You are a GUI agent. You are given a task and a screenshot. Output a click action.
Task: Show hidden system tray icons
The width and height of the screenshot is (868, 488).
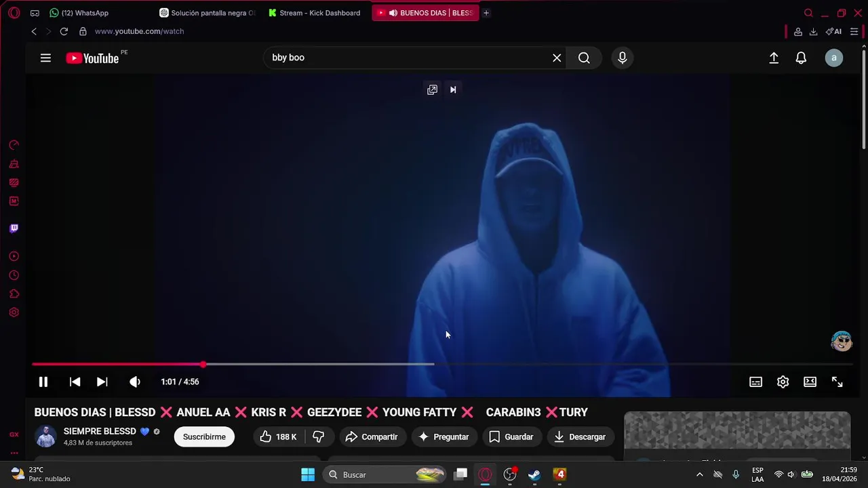(x=699, y=474)
